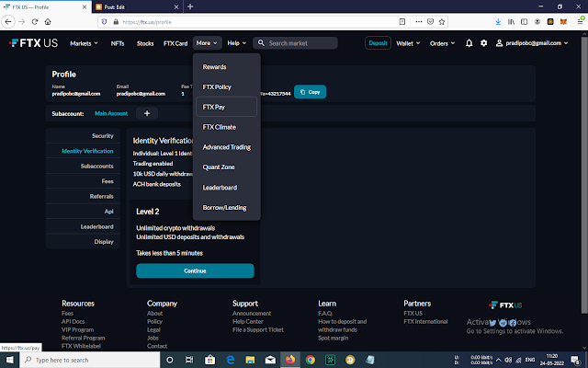Continue to Level 2 verification
This screenshot has width=588, height=368.
[x=195, y=270]
